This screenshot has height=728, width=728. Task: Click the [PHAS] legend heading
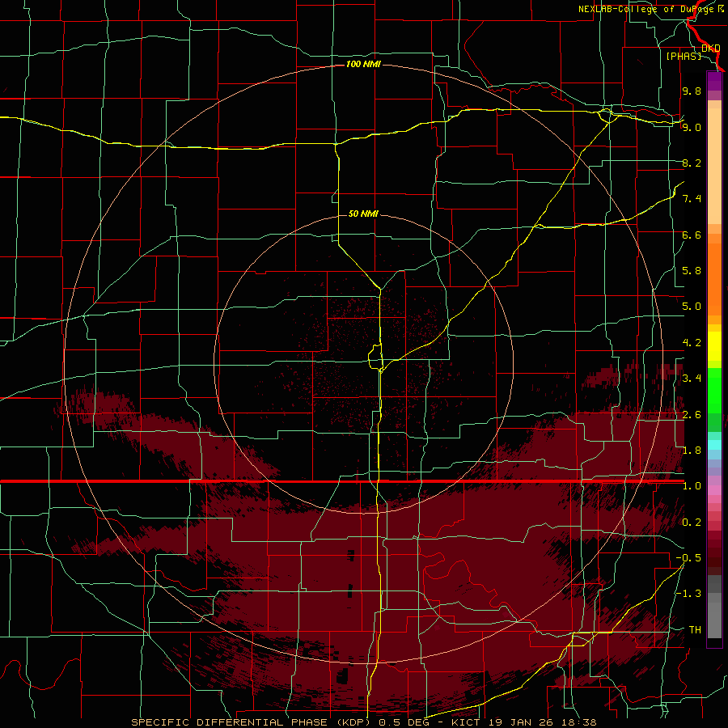684,56
